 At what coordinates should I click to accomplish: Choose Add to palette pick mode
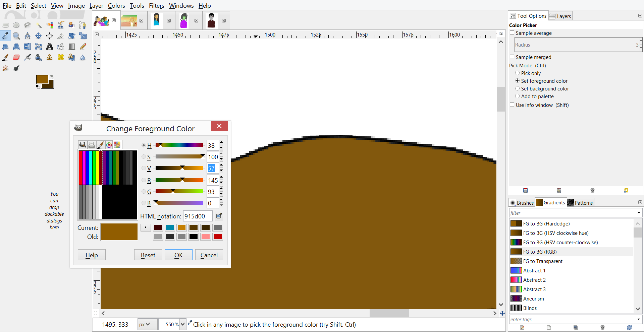point(517,96)
